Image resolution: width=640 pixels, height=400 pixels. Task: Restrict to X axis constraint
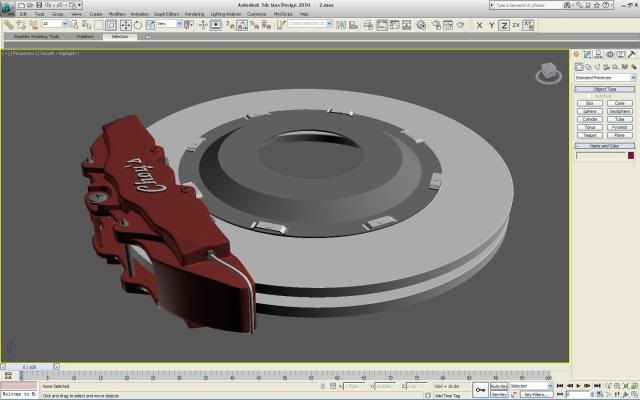[x=479, y=25]
